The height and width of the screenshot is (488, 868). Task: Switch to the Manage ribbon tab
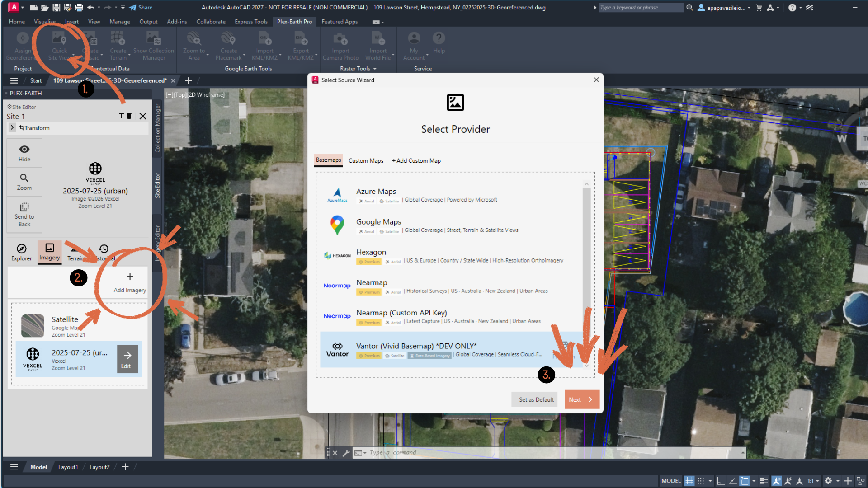tap(119, 22)
